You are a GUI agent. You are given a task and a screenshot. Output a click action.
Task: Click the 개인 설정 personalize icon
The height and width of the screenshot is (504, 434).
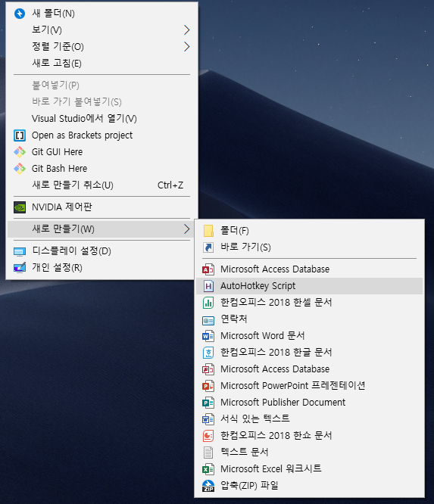(20, 267)
